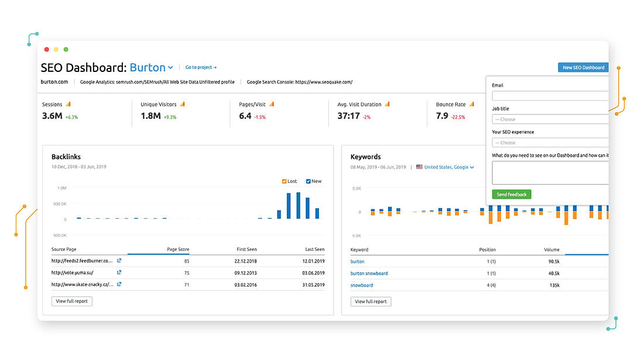
Task: Click the analytics icon beside Avg. Visit Duration
Action: click(388, 104)
